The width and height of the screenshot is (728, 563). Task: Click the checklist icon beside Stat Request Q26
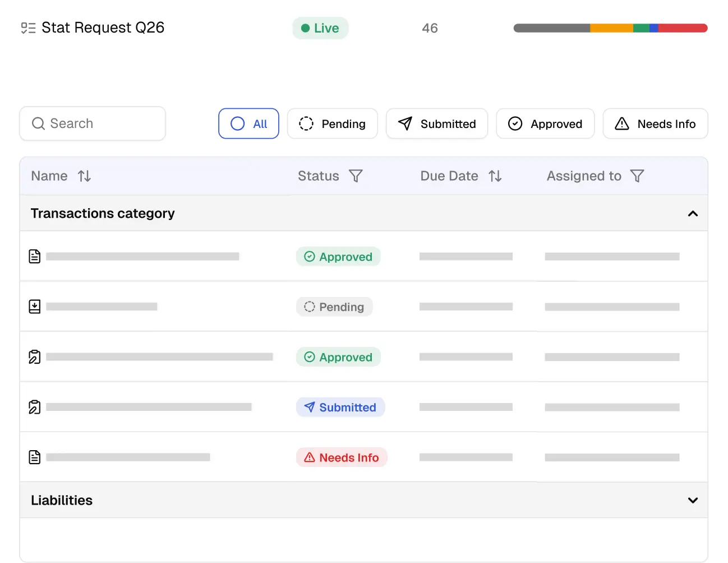click(x=27, y=28)
